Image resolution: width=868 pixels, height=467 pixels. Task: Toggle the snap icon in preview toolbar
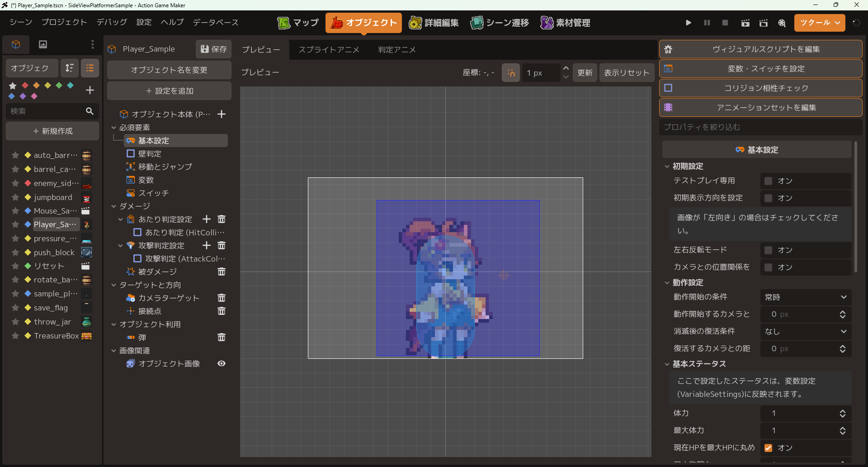coord(511,73)
